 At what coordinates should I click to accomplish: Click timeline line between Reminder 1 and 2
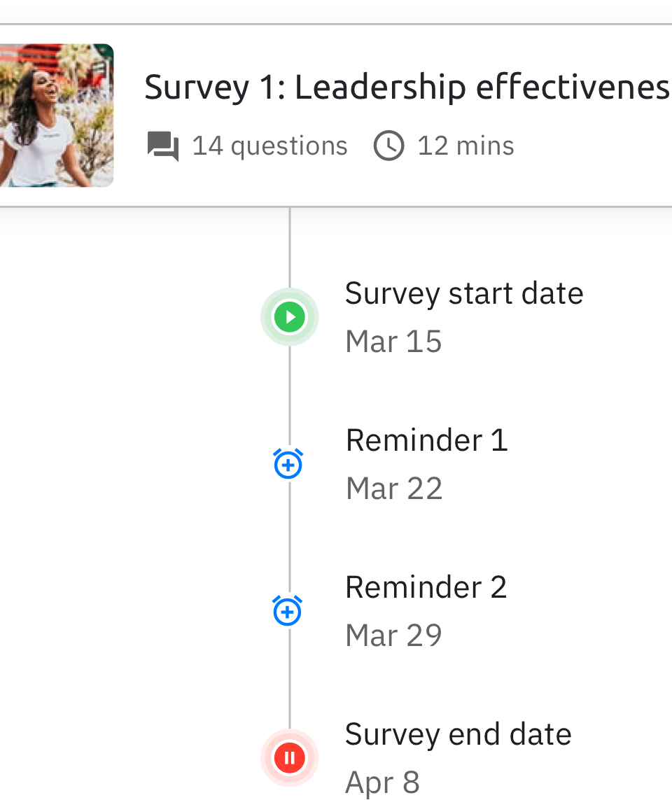[289, 538]
